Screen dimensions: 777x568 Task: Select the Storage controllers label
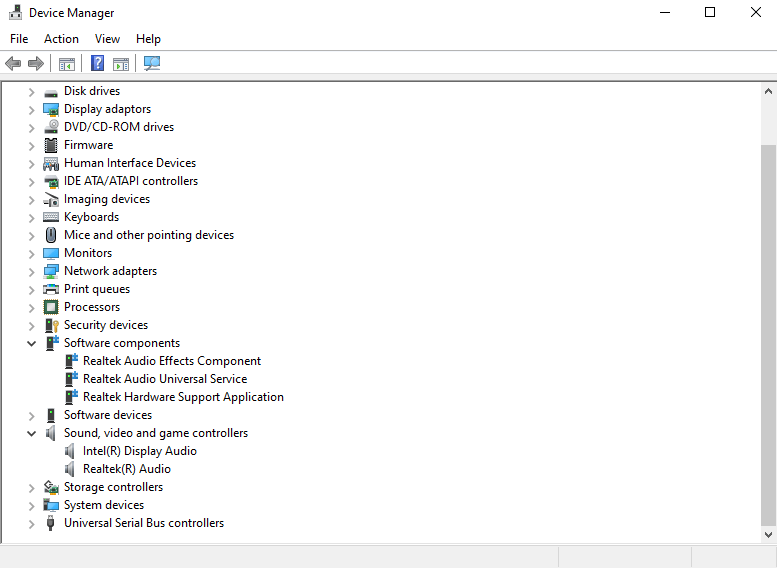(x=113, y=487)
